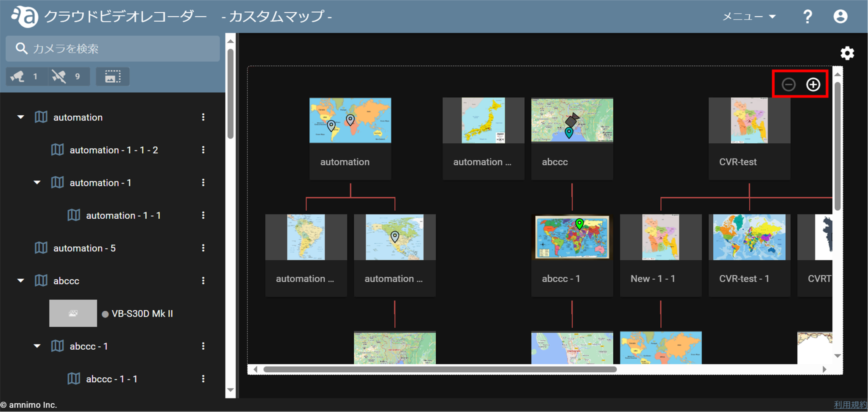The width and height of the screenshot is (868, 412).
Task: Click the map icon beside "abccc"
Action: pyautogui.click(x=41, y=280)
